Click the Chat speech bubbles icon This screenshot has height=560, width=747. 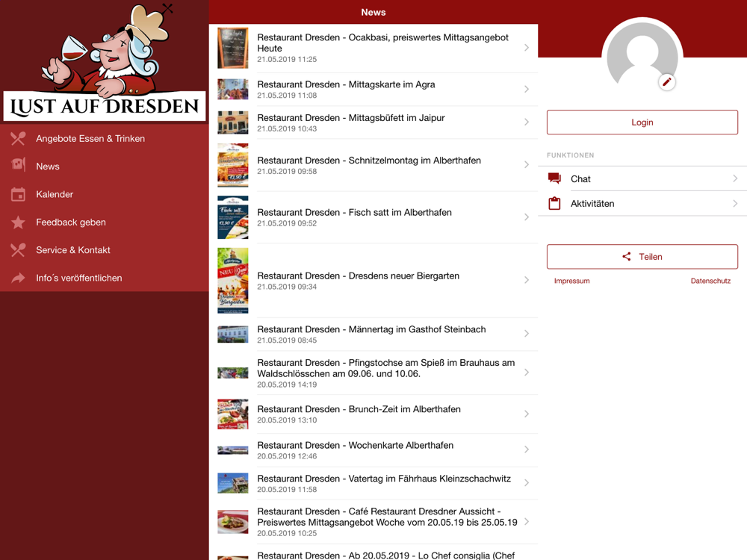pyautogui.click(x=554, y=178)
